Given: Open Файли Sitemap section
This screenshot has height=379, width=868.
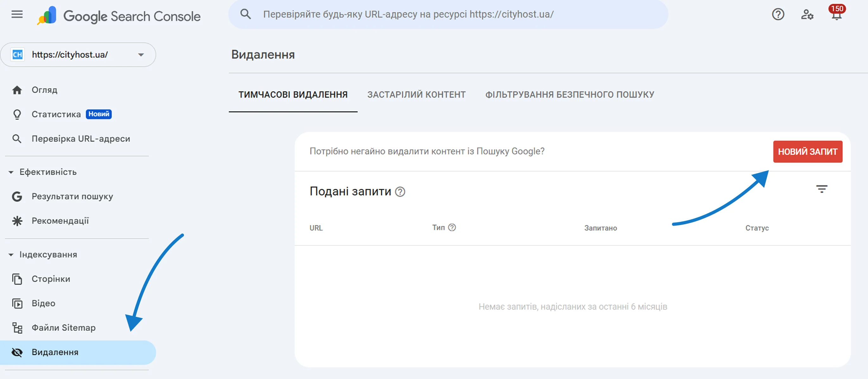Looking at the screenshot, I should tap(63, 327).
